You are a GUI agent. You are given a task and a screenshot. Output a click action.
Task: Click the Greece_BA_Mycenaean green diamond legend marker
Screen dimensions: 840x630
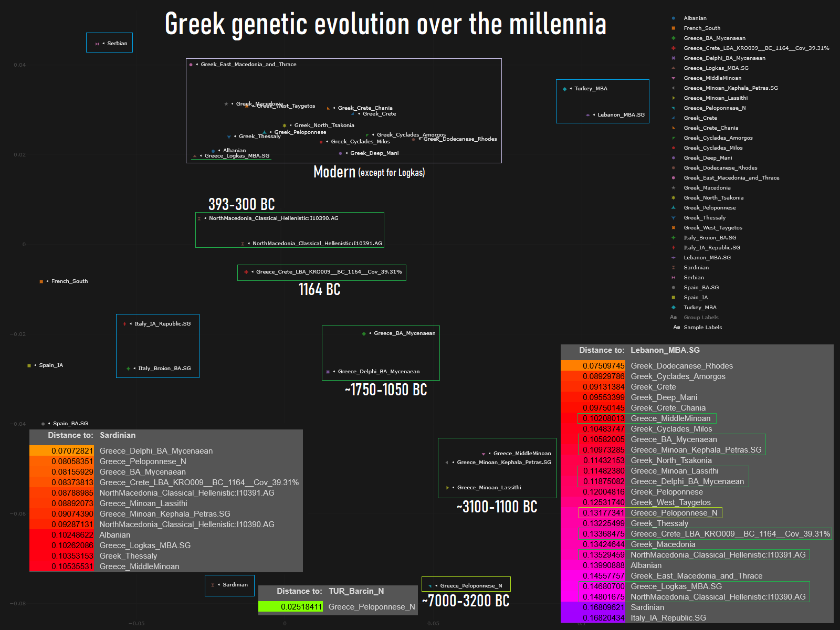674,38
